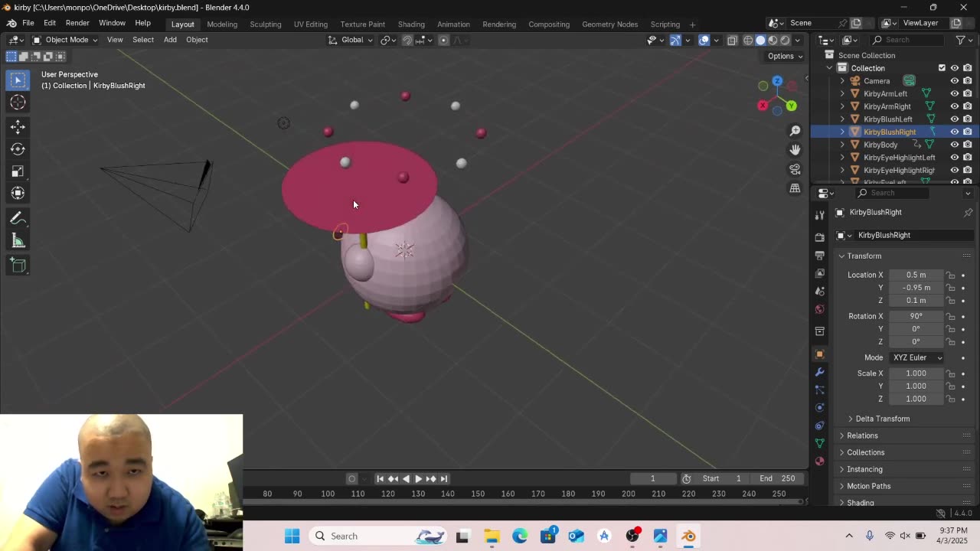Activate the Transform tool
This screenshot has width=980, height=551.
pos(18,193)
